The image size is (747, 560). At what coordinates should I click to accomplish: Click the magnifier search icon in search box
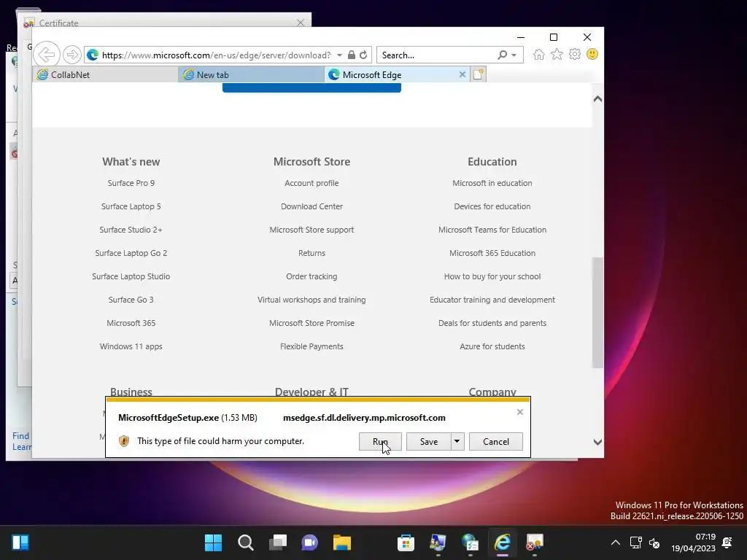[502, 55]
